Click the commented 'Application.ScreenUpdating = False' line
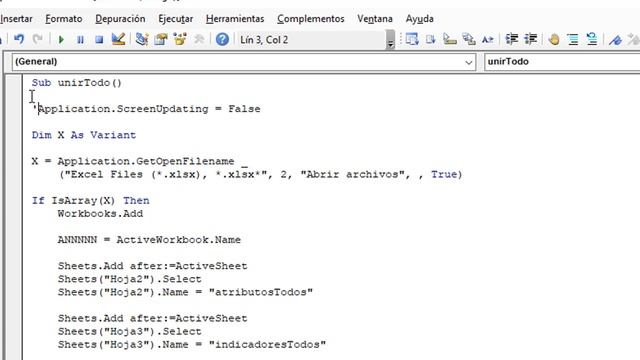Screen dimensions: 640x360 pos(146,109)
